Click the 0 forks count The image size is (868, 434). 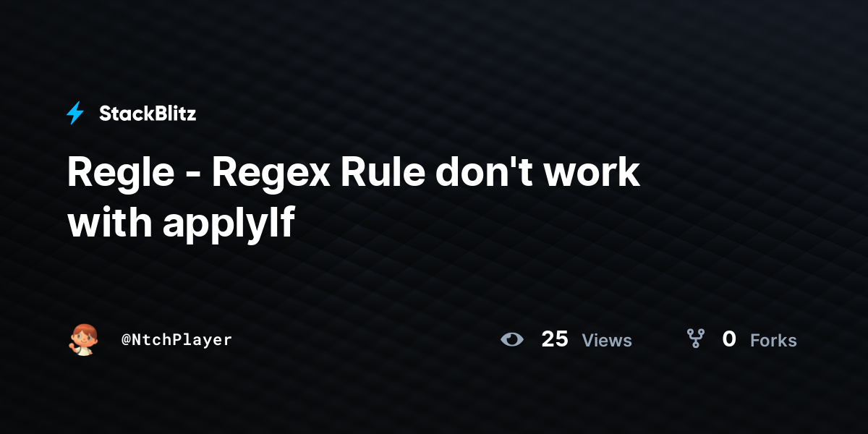pyautogui.click(x=729, y=339)
